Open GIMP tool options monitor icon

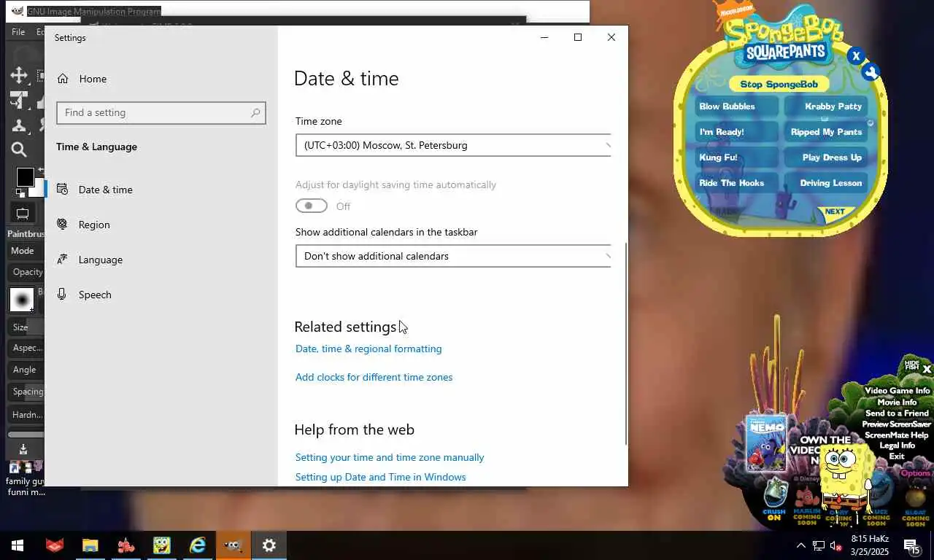coord(23,214)
